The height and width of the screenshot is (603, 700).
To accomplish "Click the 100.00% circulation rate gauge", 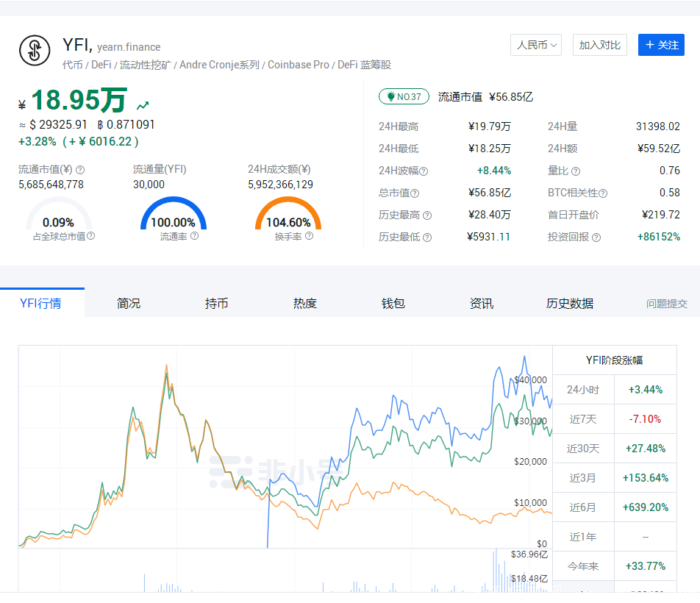I will [174, 214].
